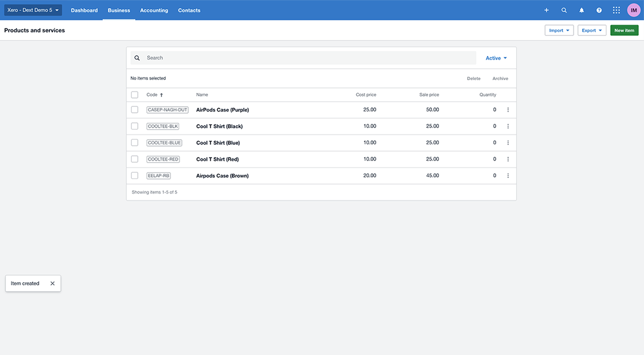Open the Import dropdown
The height and width of the screenshot is (355, 644).
[x=559, y=31]
